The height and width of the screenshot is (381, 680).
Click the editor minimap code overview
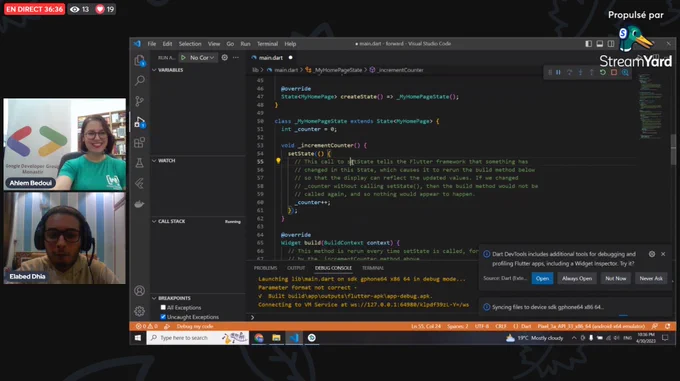coord(651,107)
